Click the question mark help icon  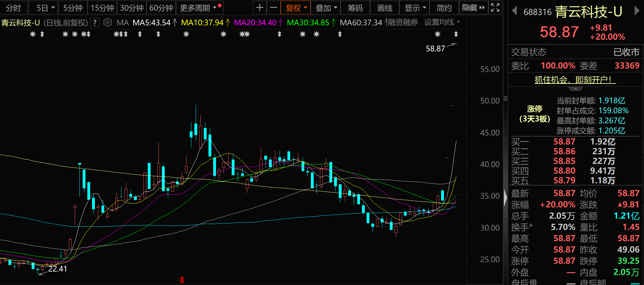[95, 23]
